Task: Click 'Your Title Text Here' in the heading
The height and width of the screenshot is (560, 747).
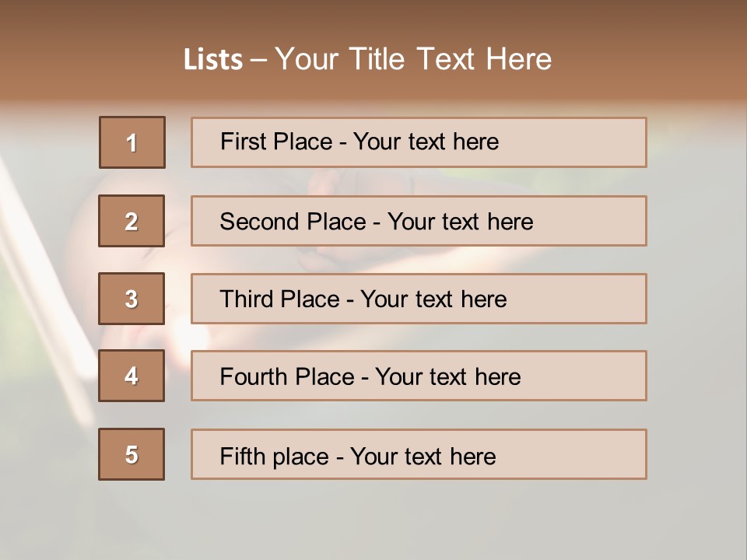Action: tap(413, 59)
